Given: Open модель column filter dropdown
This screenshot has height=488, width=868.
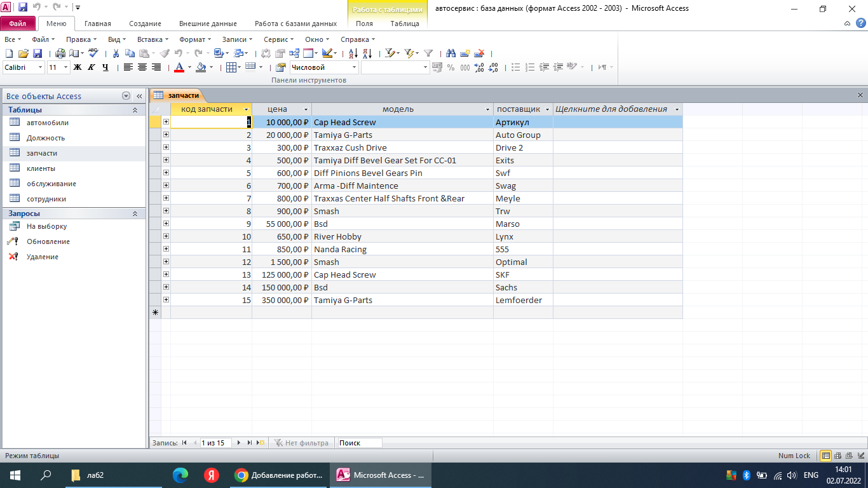Looking at the screenshot, I should (x=487, y=109).
